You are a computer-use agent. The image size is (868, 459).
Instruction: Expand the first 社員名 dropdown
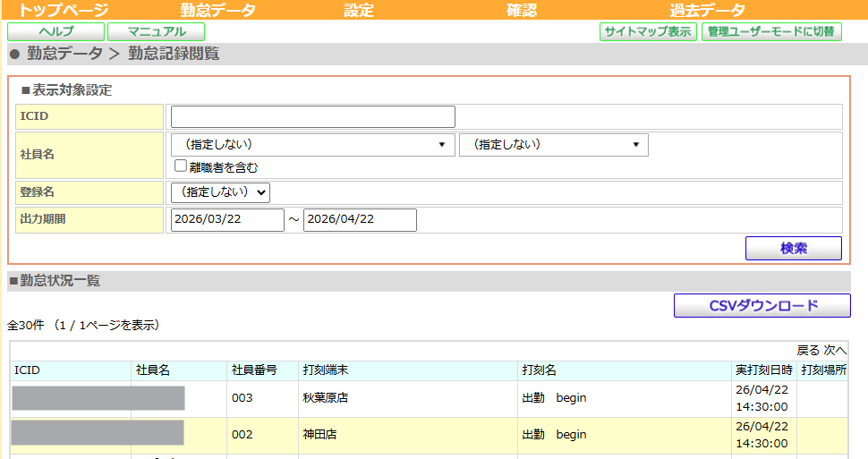tap(313, 145)
